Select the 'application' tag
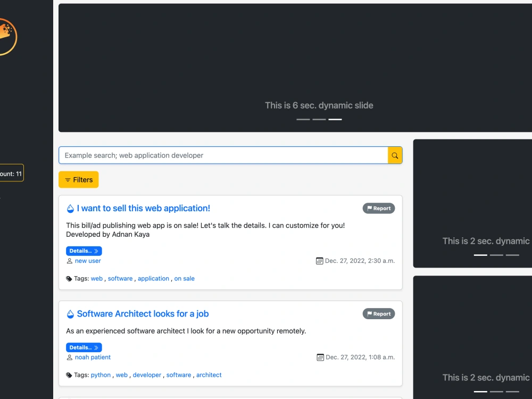 coord(153,279)
